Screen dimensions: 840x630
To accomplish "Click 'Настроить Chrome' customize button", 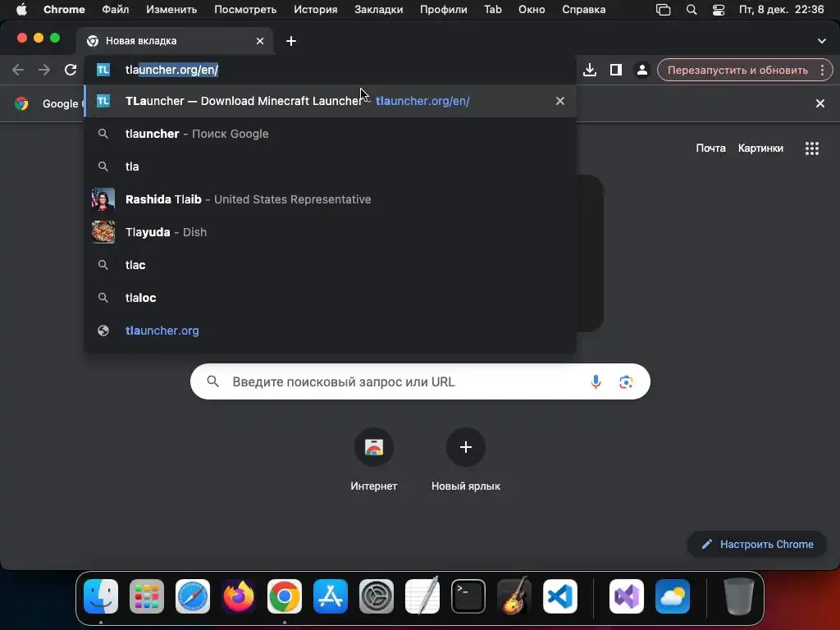I will click(757, 545).
